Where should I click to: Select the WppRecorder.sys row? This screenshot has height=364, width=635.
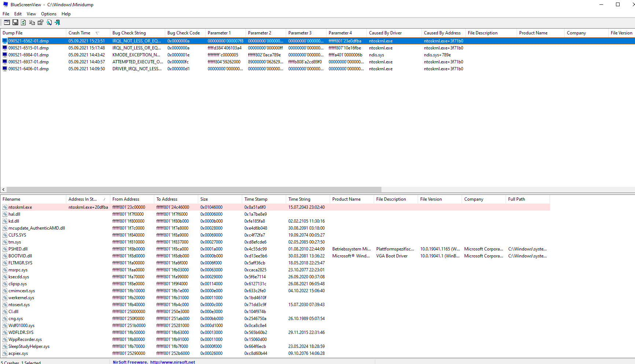[x=275, y=339]
